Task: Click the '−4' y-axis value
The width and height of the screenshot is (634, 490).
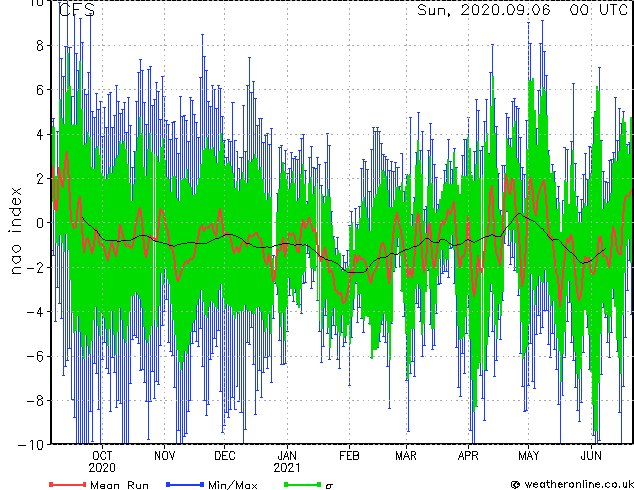Action: [35, 312]
